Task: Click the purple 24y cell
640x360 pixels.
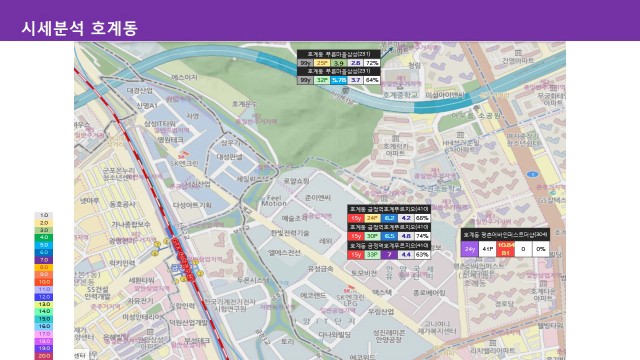Action: [470, 249]
